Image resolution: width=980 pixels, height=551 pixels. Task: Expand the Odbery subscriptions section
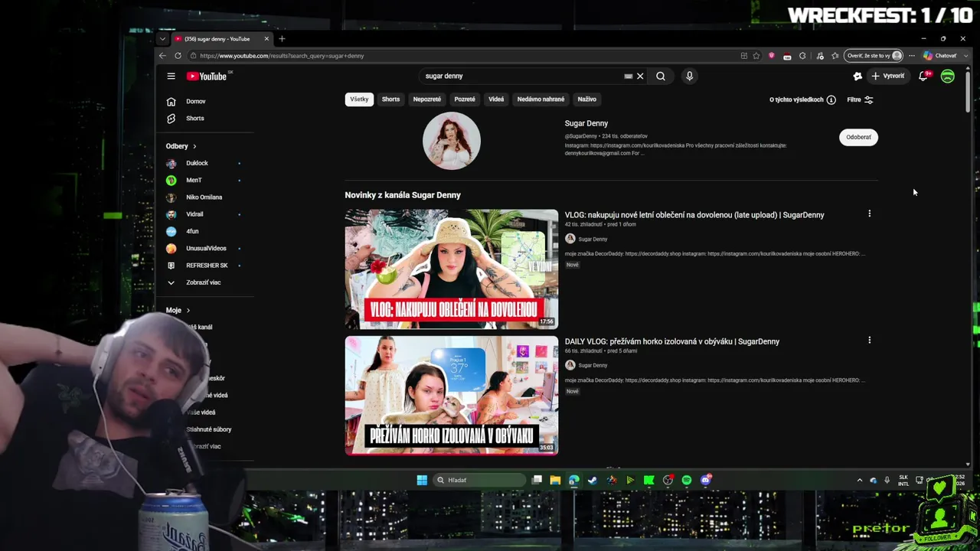(x=181, y=146)
